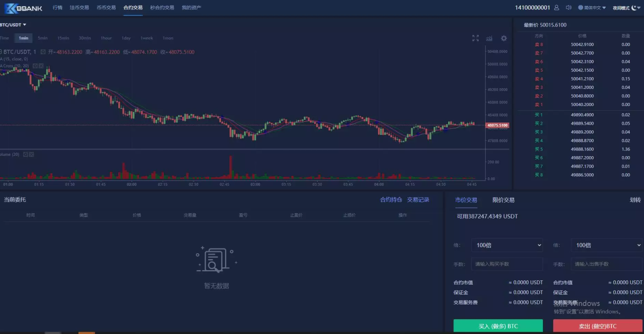
Task: Click the speaker announcement icon
Action: tap(569, 8)
